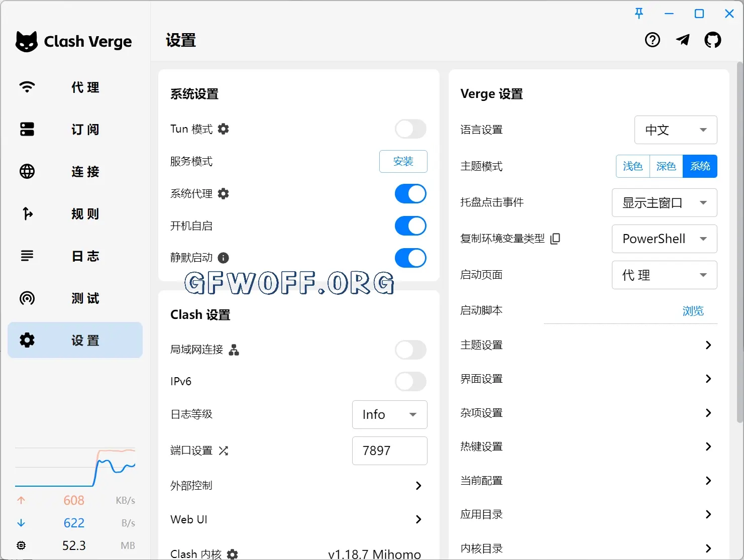Screen dimensions: 744x560
Task: Select 浅色 theme mode
Action: click(x=632, y=166)
